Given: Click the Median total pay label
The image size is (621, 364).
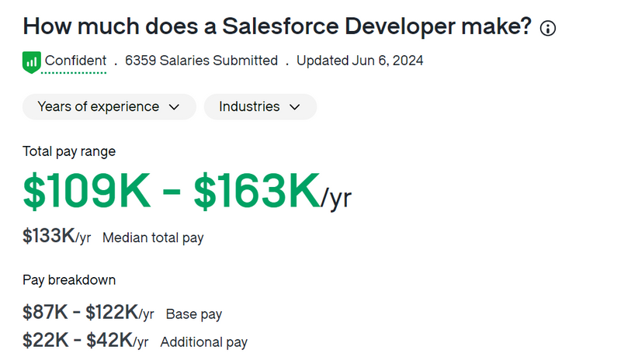Looking at the screenshot, I should (x=153, y=237).
